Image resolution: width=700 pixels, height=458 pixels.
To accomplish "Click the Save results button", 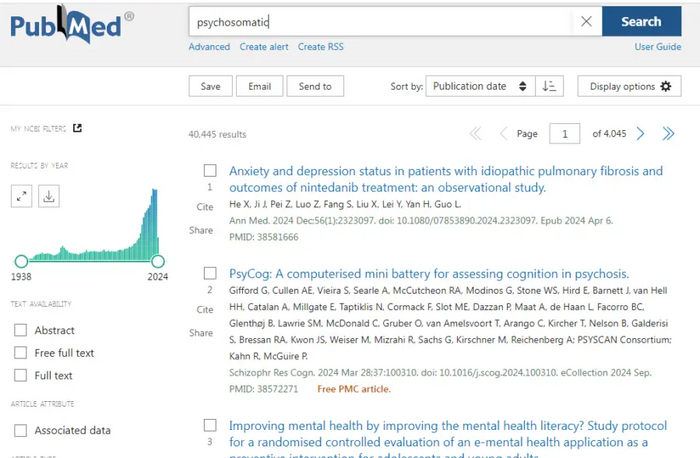I will pos(210,87).
